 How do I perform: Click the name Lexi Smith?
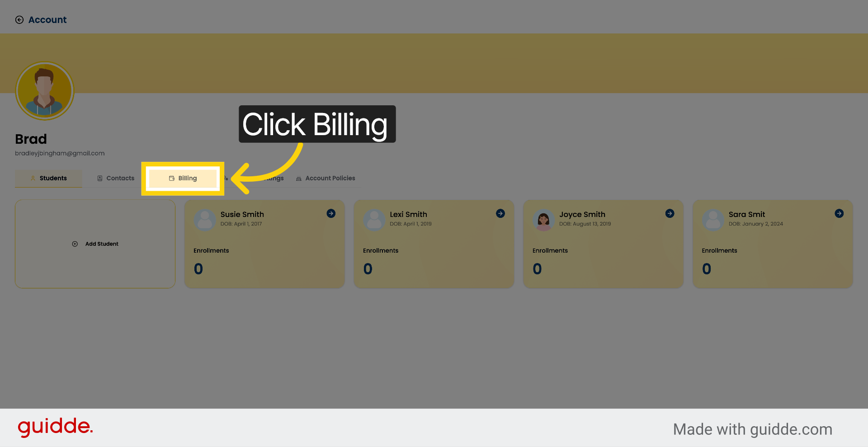point(409,214)
